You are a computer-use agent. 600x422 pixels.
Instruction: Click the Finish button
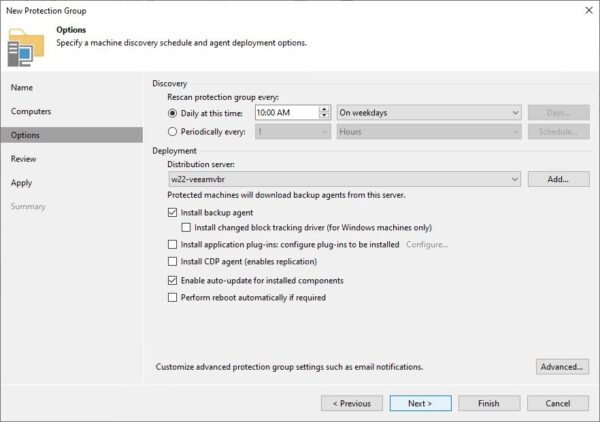[489, 403]
